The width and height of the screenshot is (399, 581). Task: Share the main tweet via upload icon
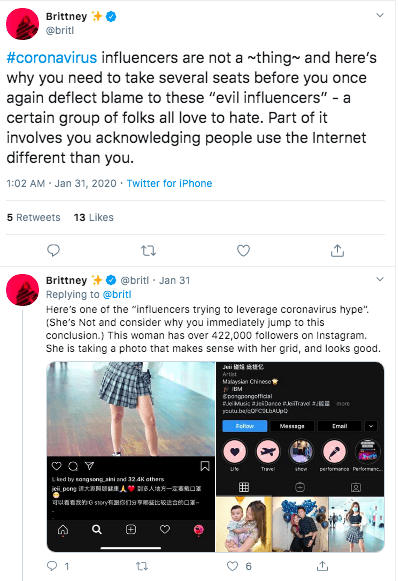pos(337,251)
